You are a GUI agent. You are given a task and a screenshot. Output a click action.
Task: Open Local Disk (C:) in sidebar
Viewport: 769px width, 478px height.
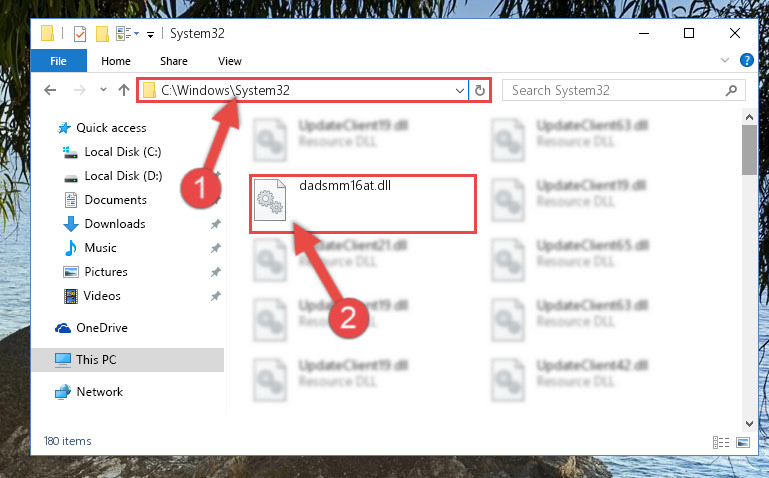pyautogui.click(x=123, y=152)
